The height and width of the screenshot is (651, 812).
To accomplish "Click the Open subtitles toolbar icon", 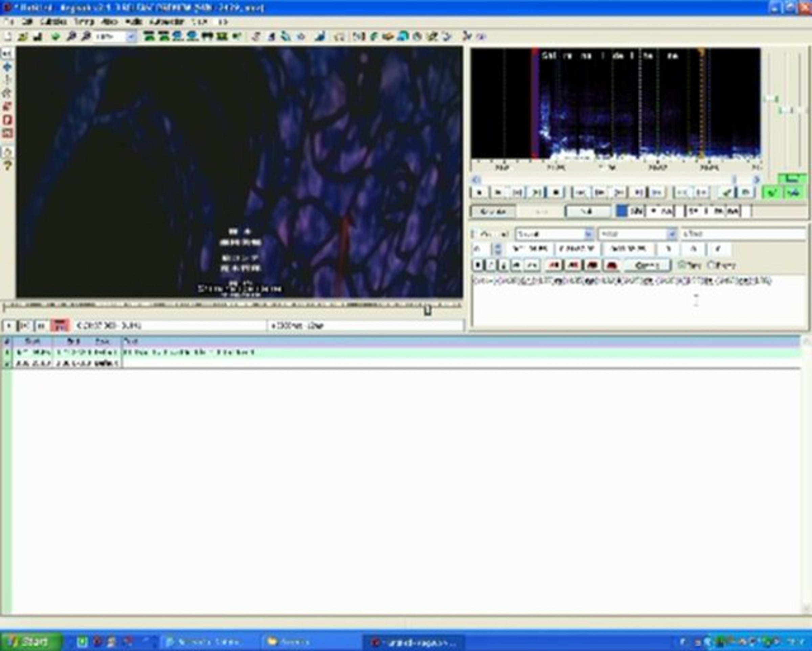I will coord(23,37).
